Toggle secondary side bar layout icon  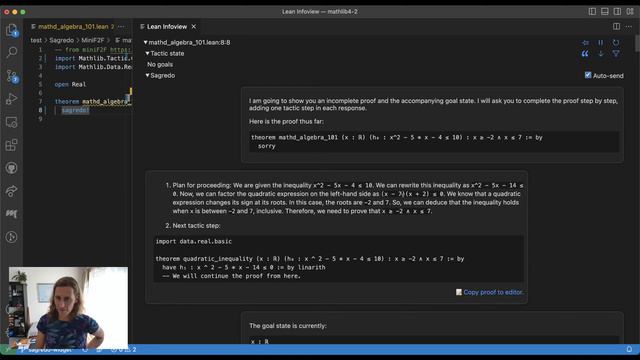618,11
